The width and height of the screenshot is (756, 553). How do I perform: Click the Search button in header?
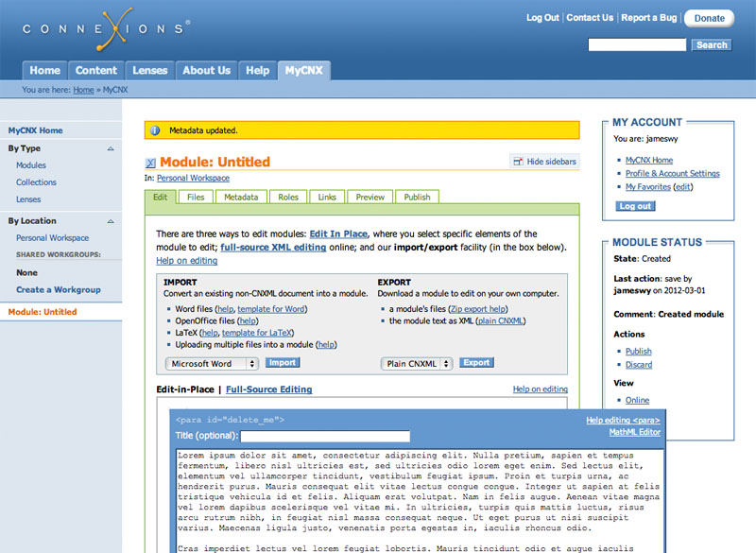click(712, 44)
